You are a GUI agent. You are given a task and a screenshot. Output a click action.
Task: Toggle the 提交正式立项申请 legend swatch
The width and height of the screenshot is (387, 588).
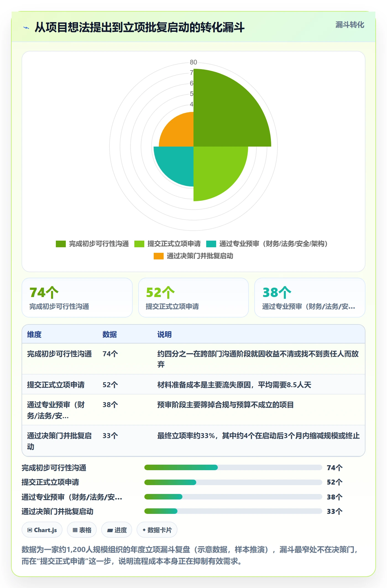139,244
